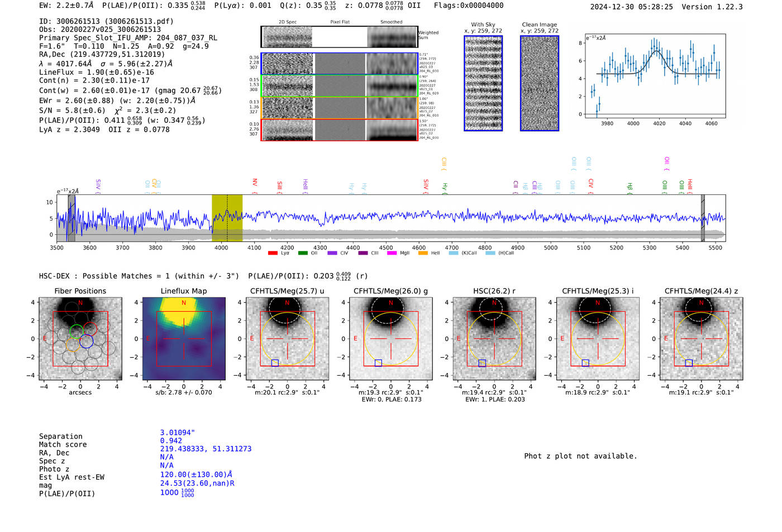Click the Cont(n) = 2.30(±0.11)e-17 line
The height and width of the screenshot is (532, 782).
[94, 80]
